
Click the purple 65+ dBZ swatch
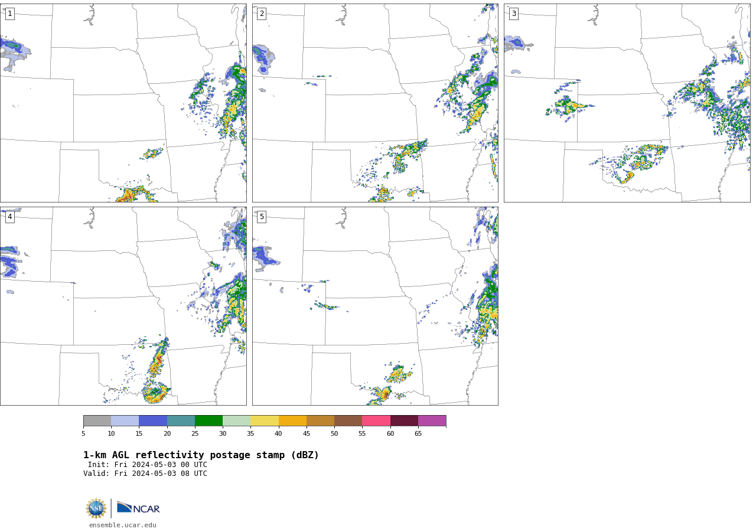click(x=432, y=420)
